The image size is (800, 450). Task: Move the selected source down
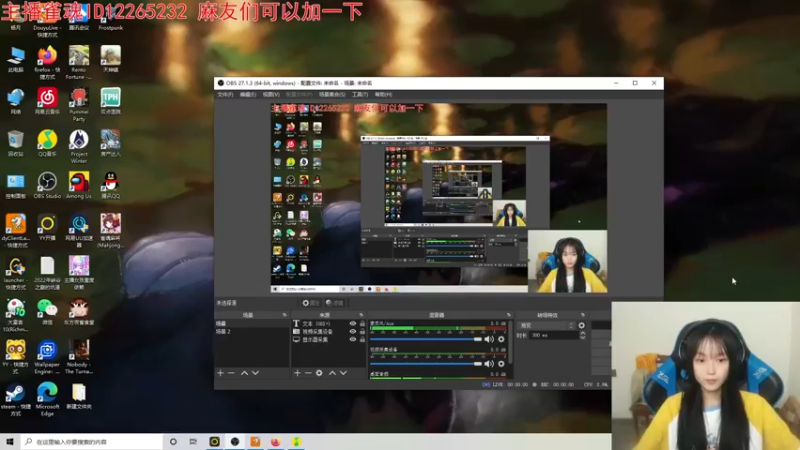343,373
